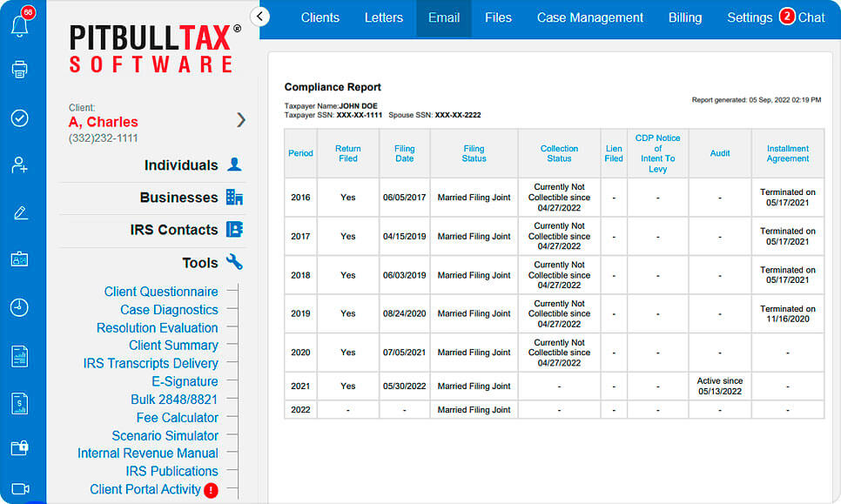Viewport: 841px width, 504px height.
Task: Open the Case Management tab
Action: (x=590, y=17)
